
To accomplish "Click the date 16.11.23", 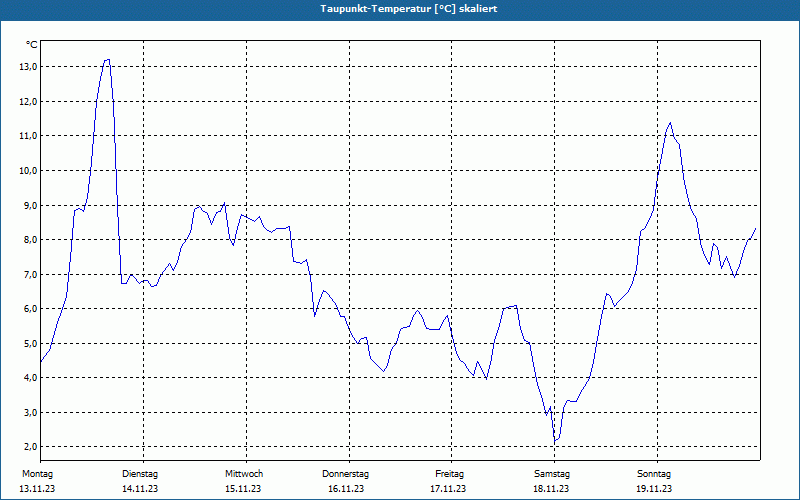I will 346,489.
